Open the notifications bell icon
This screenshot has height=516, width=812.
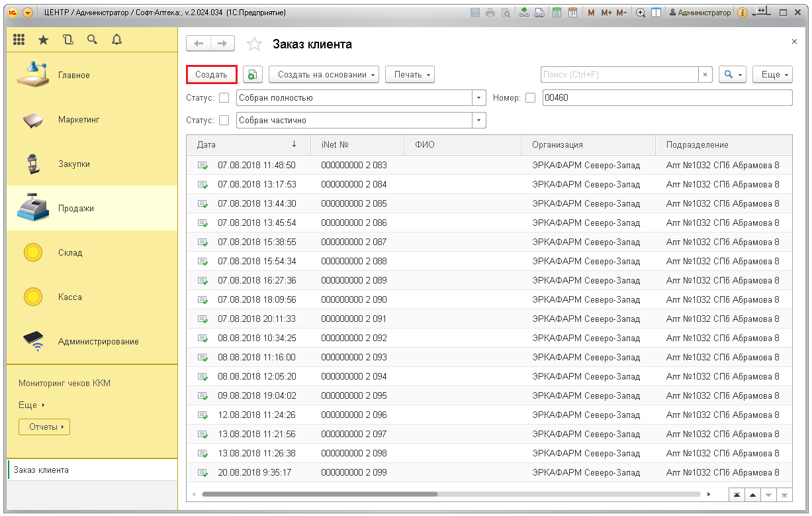click(x=116, y=40)
